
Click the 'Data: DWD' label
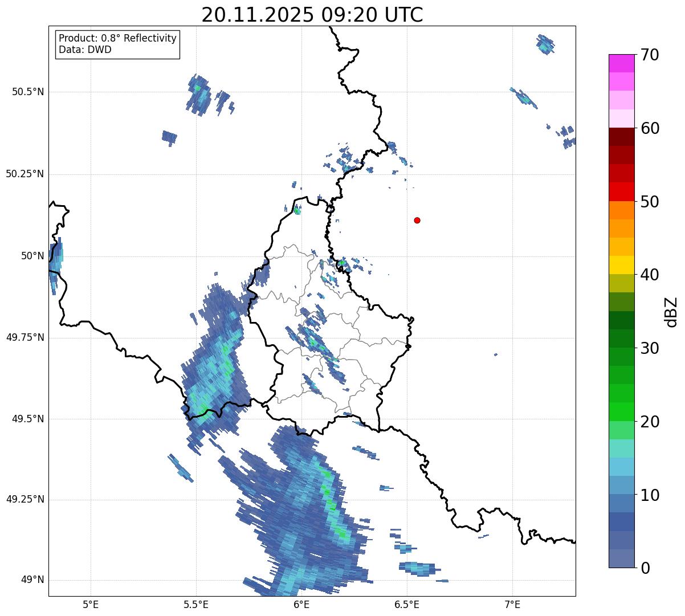(85, 50)
